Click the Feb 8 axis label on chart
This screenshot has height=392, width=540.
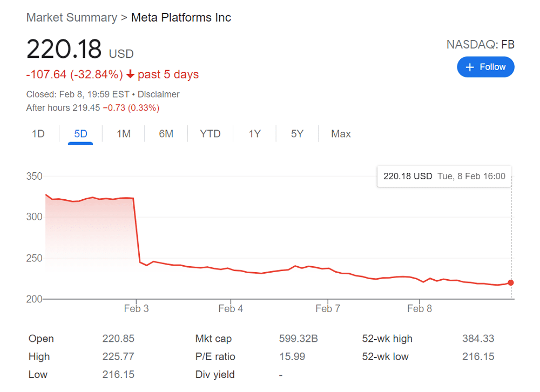[420, 308]
